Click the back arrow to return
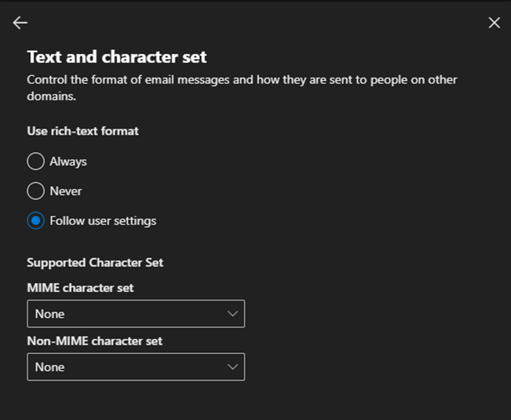 [x=20, y=23]
